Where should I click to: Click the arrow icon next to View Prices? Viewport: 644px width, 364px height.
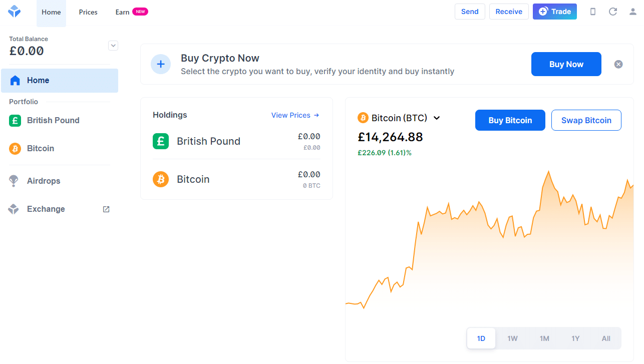coord(316,115)
